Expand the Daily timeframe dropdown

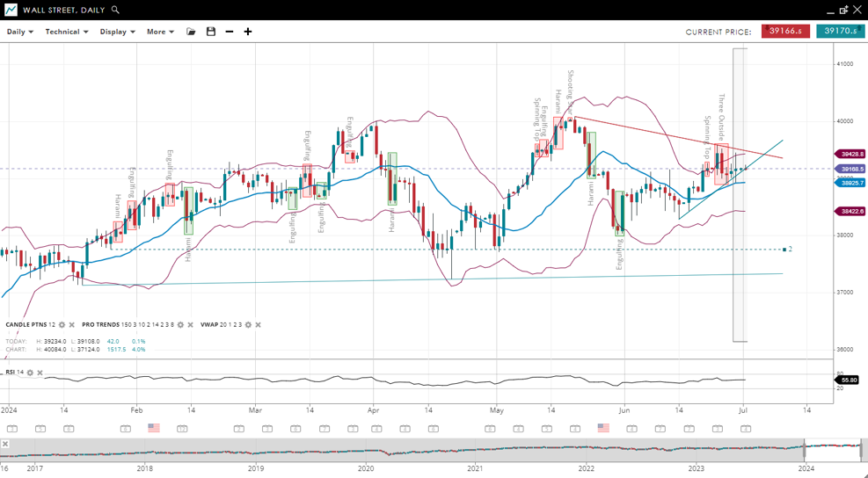click(19, 32)
